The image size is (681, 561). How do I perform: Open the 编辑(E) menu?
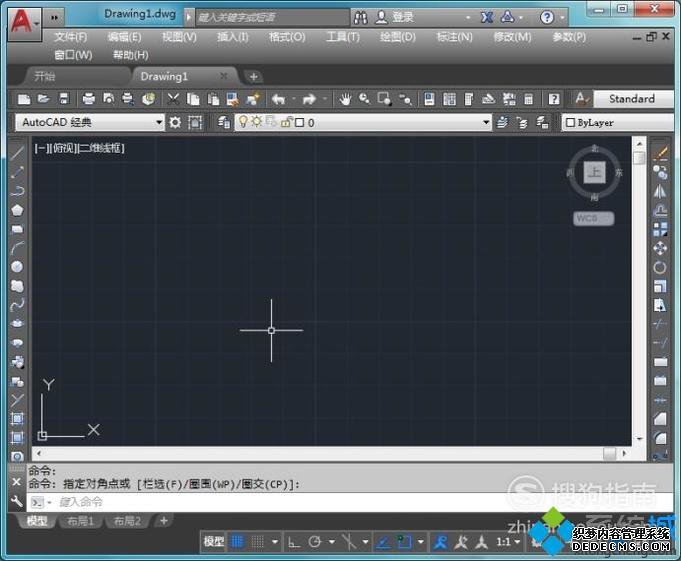(x=124, y=37)
